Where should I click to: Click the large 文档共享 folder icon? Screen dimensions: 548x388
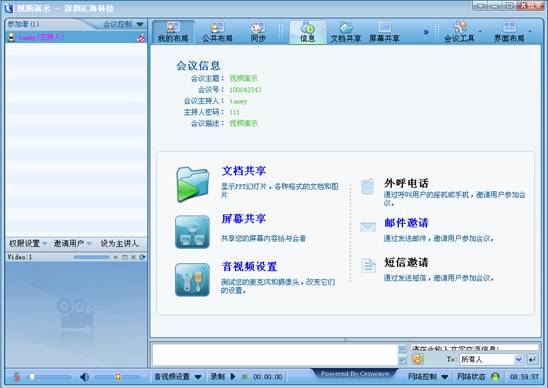[x=193, y=184]
